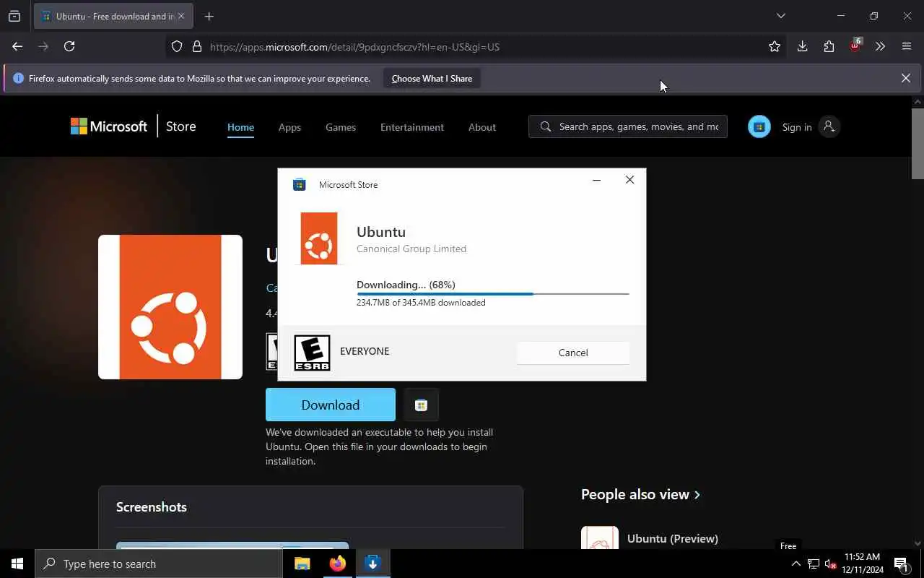Click the Microsoft logo
The width and height of the screenshot is (924, 578).
click(x=109, y=126)
